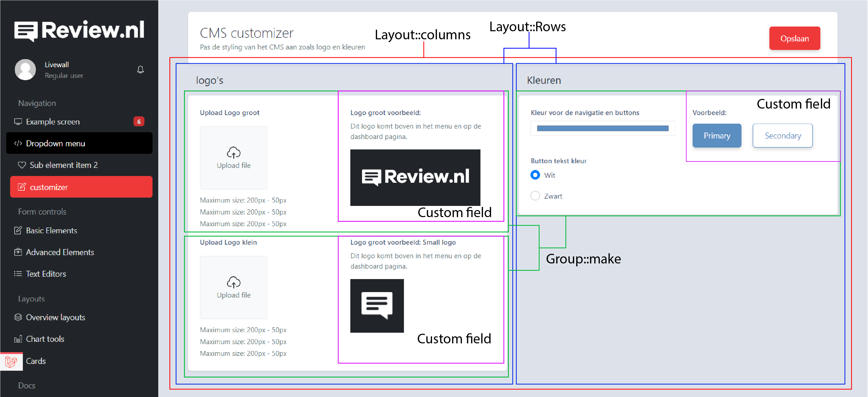868x397 pixels.
Task: Click the bar chart icon beside Chart tools
Action: (x=18, y=339)
